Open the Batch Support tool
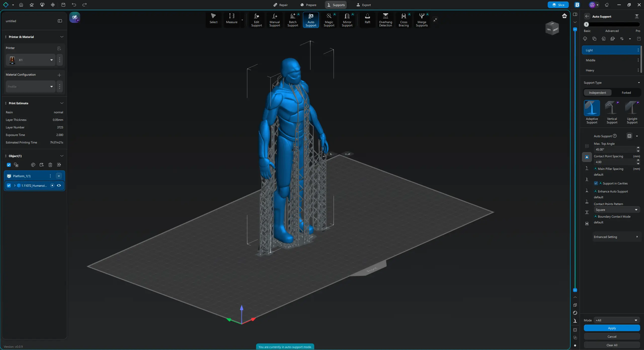This screenshot has width=644, height=350. 293,20
